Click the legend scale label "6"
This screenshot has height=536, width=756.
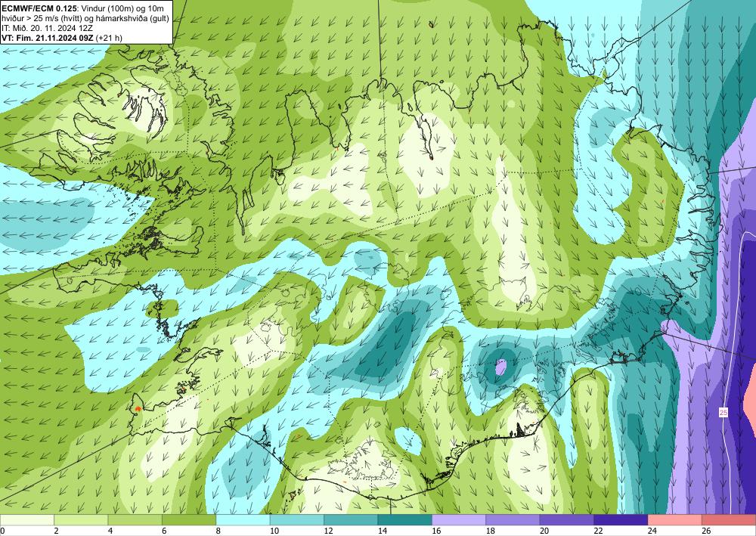point(164,531)
